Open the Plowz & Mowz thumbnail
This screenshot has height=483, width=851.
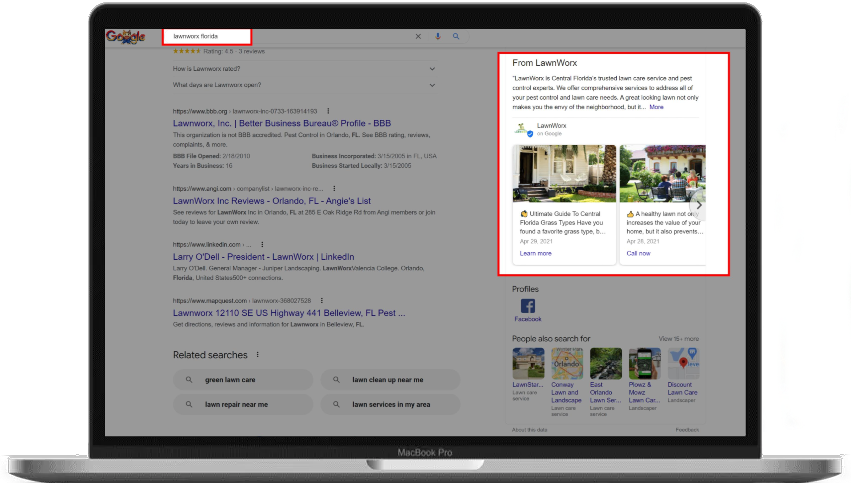click(x=644, y=363)
